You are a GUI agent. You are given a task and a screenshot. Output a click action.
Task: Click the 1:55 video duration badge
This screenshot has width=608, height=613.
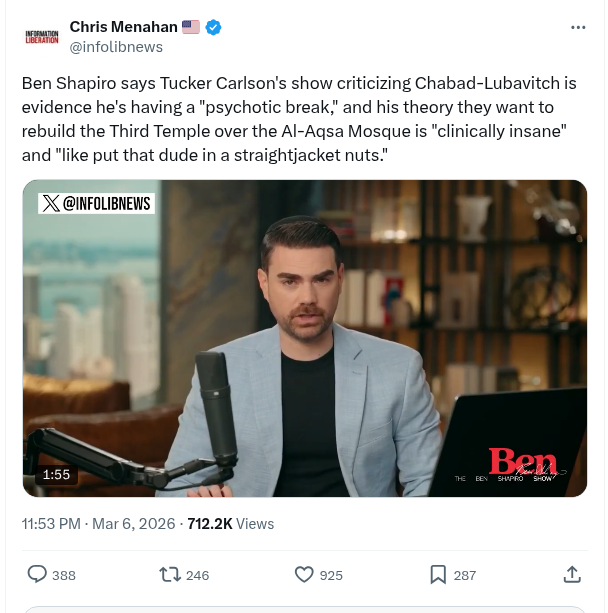(x=56, y=475)
